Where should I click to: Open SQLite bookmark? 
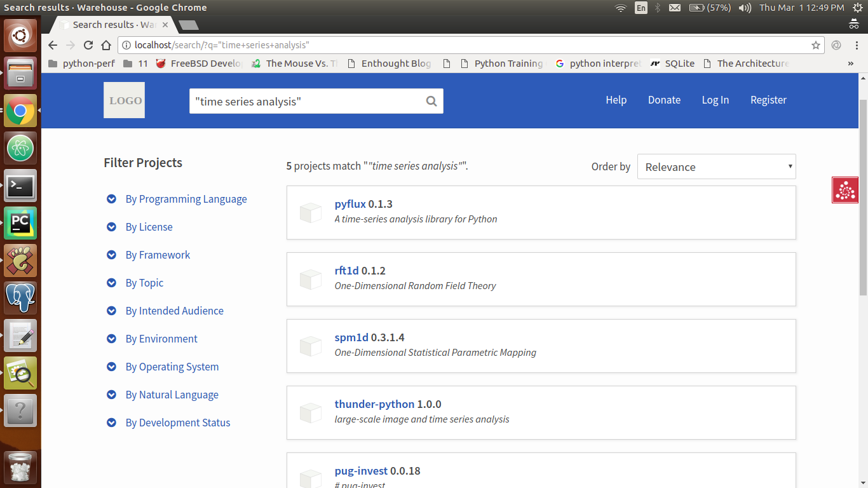[x=672, y=64]
